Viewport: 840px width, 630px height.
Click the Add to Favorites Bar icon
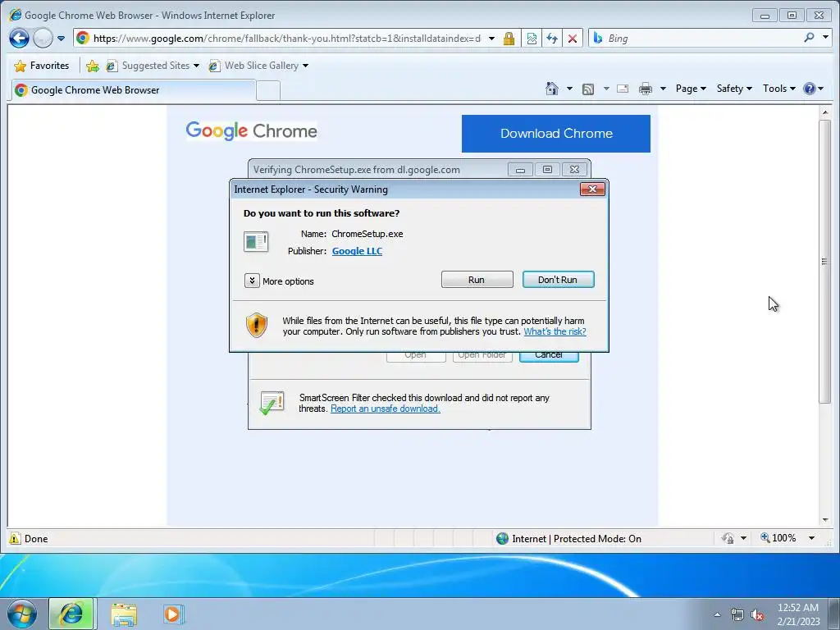(x=92, y=66)
